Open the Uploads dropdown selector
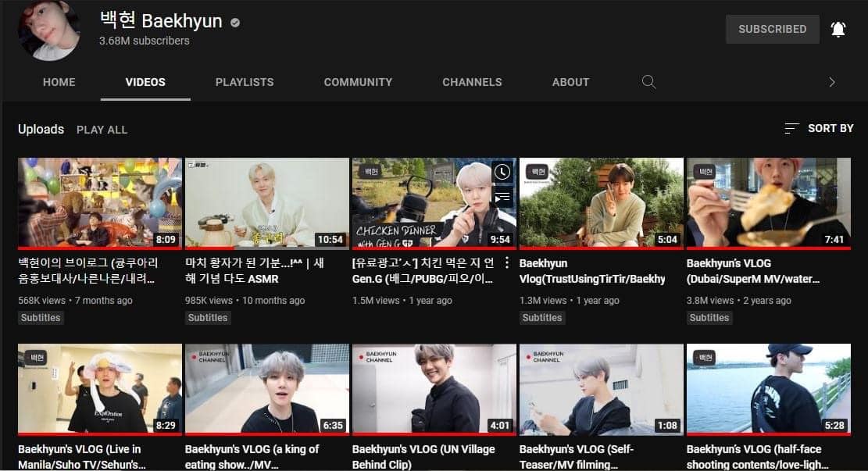This screenshot has height=471, width=868. (x=41, y=130)
